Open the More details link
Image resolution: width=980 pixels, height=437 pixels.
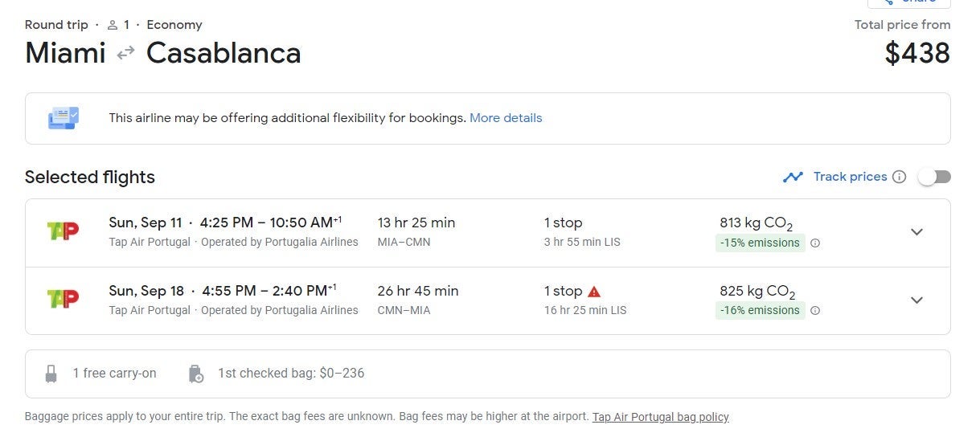[506, 118]
